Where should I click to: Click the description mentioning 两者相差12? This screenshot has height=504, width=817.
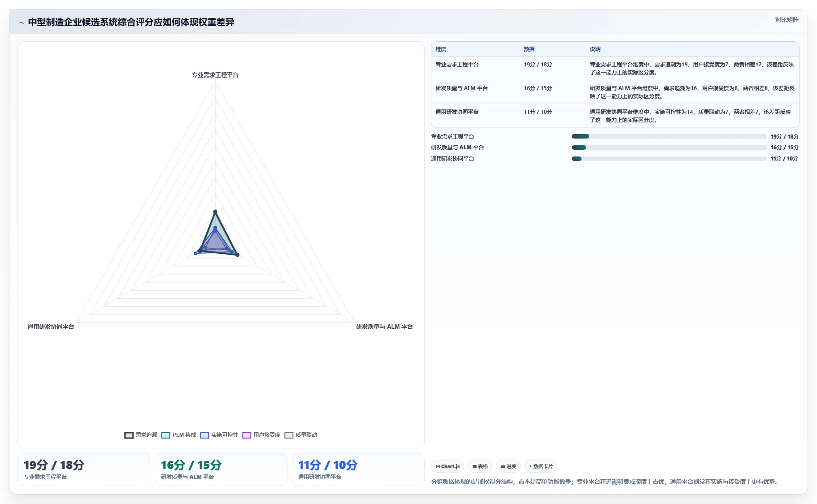pos(692,69)
